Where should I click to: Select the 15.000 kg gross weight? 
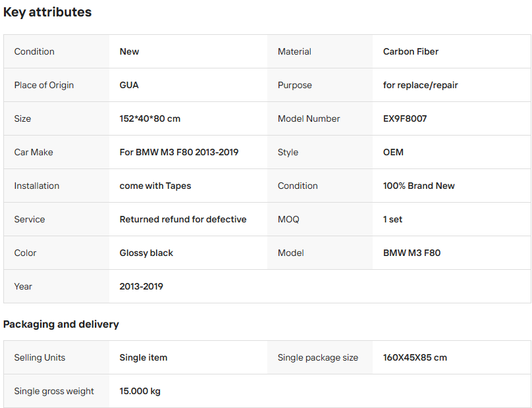pyautogui.click(x=140, y=391)
